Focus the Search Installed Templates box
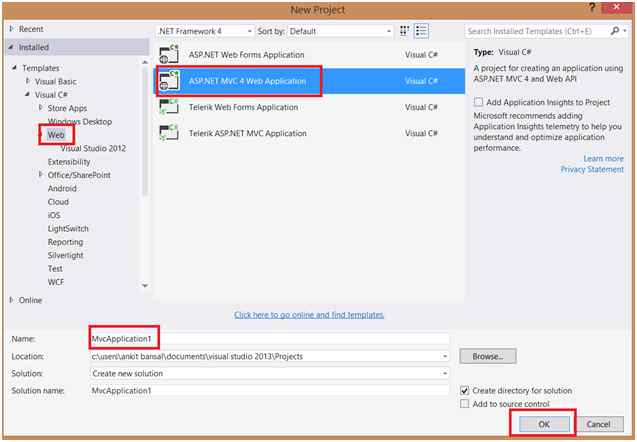Screen dimensions: 637x442 537,31
